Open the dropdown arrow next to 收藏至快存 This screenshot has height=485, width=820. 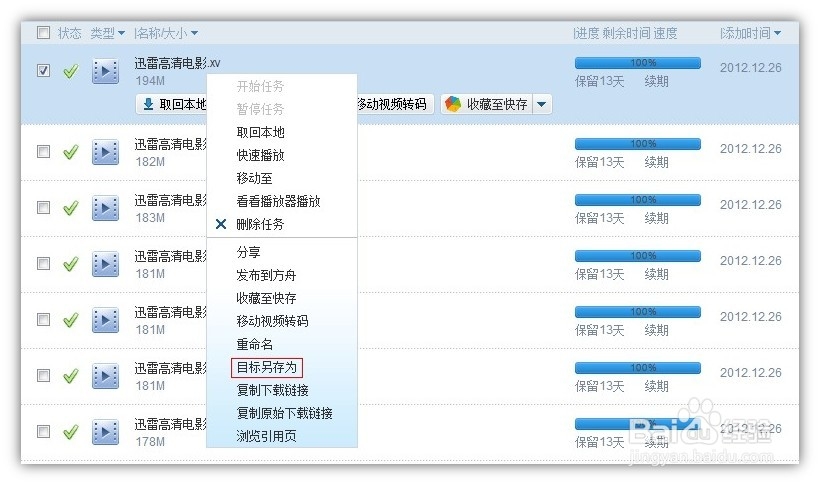541,104
